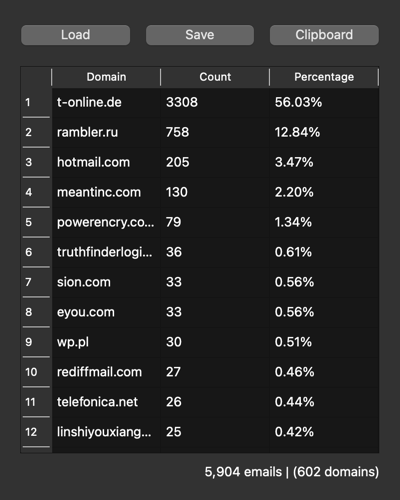Select the percentage cell showing 12.84%
Image resolution: width=400 pixels, height=500 pixels.
(x=324, y=132)
